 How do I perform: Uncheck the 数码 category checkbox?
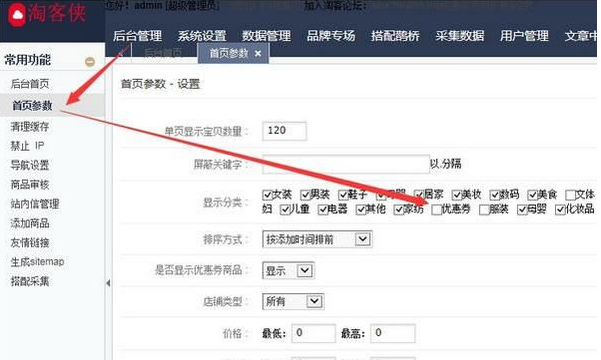point(494,195)
